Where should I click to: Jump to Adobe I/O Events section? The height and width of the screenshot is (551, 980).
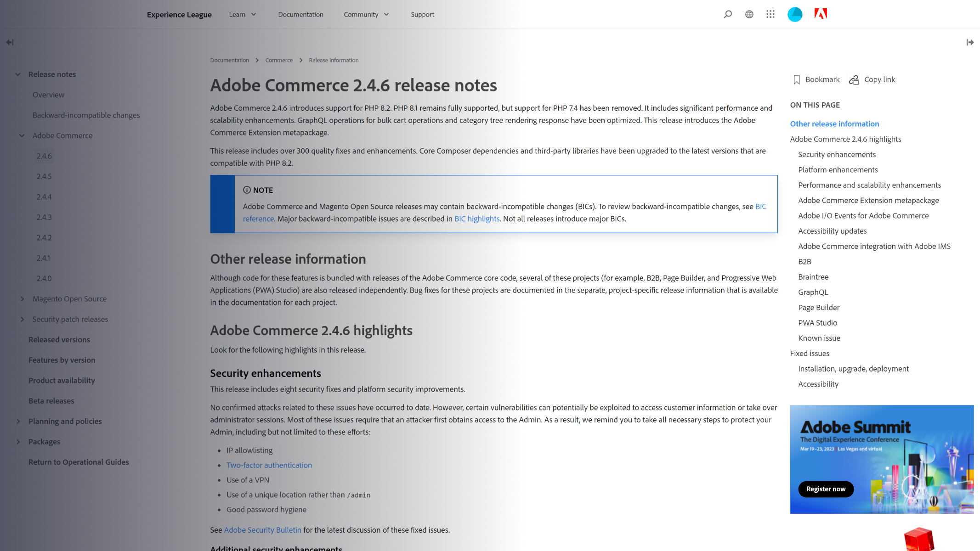pyautogui.click(x=863, y=216)
